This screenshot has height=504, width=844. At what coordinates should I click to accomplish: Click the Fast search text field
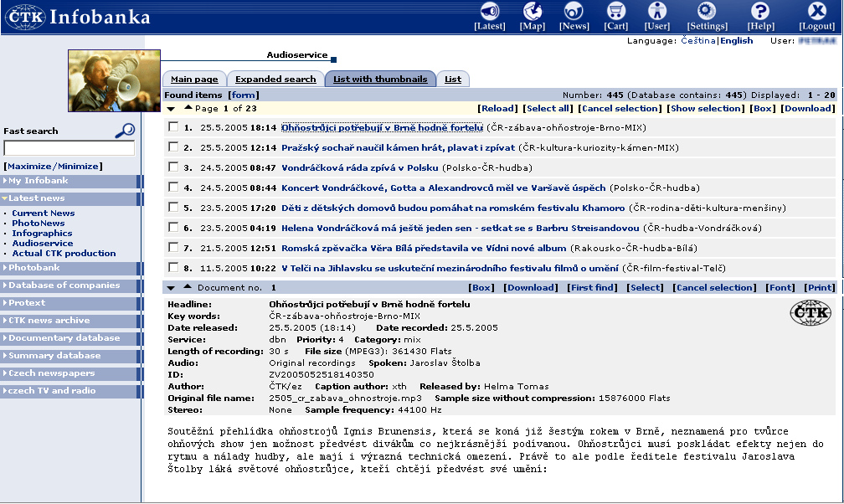pos(69,148)
